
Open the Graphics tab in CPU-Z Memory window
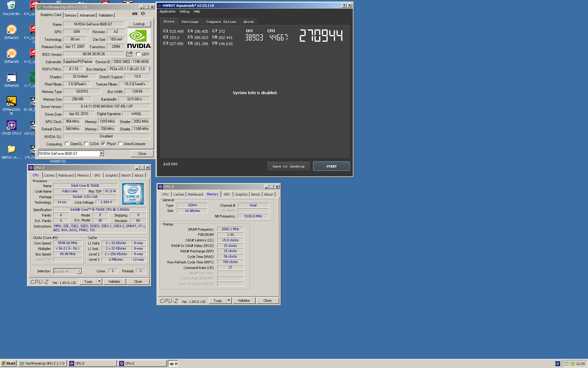point(241,194)
